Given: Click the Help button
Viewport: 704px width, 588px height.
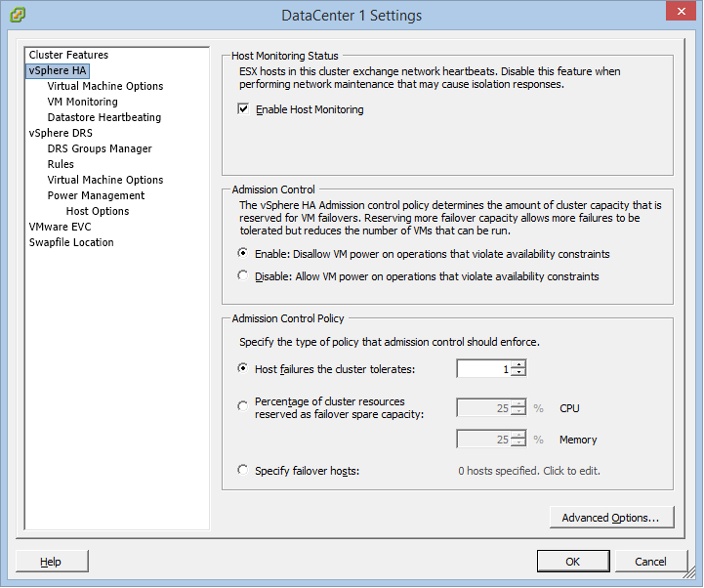Looking at the screenshot, I should pyautogui.click(x=52, y=562).
